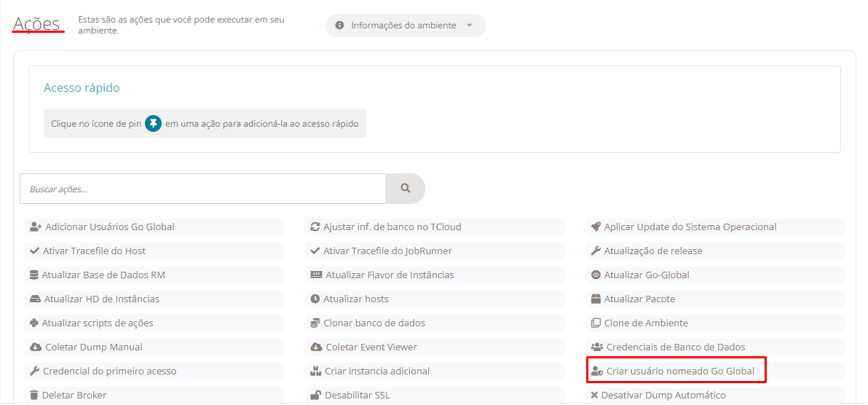Click the Ações page heading
The height and width of the screenshot is (405, 868).
pyautogui.click(x=36, y=24)
